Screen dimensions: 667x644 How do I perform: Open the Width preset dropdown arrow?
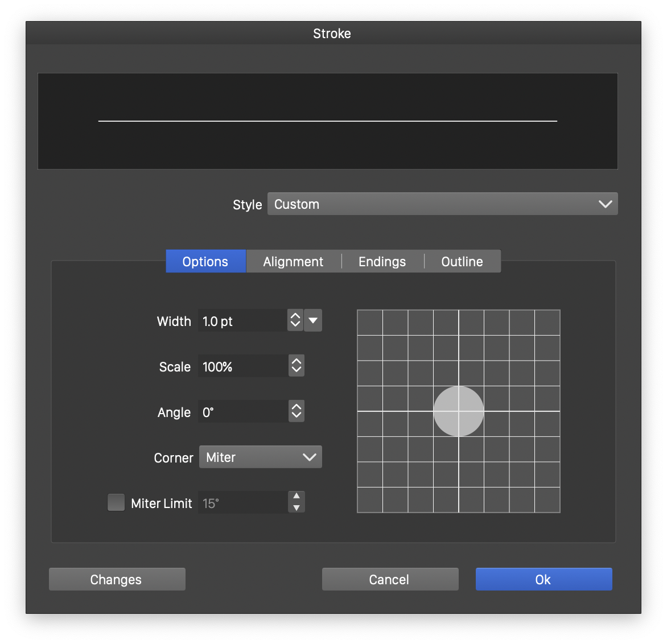[x=313, y=320]
